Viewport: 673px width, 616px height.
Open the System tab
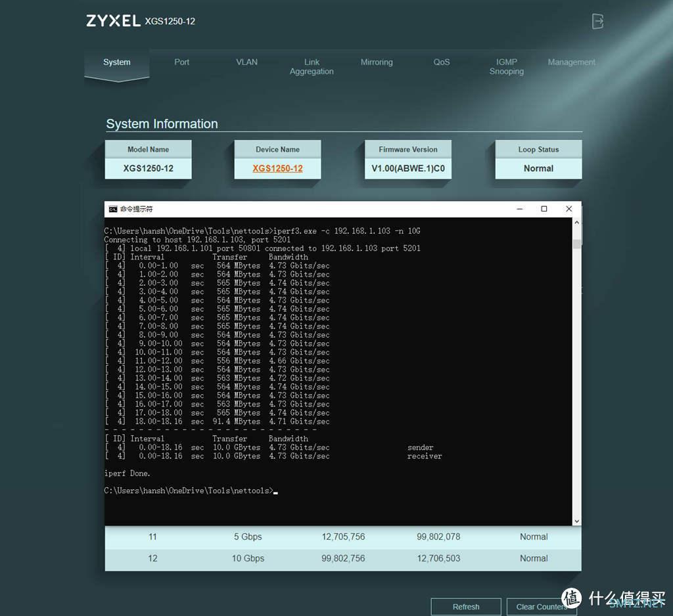click(117, 62)
